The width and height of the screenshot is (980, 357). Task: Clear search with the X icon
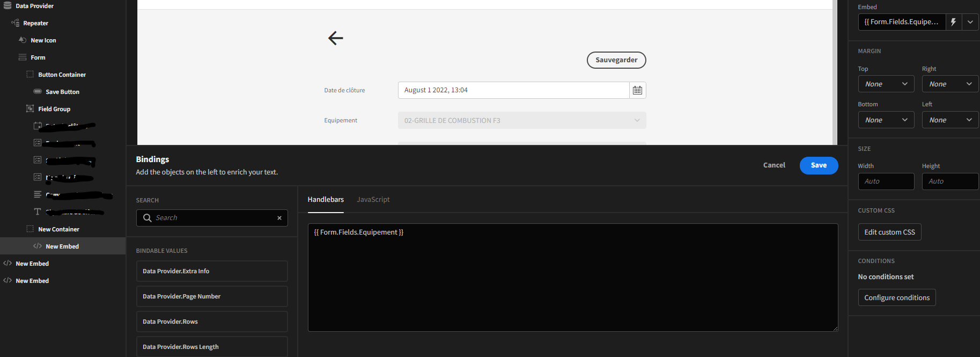[279, 218]
